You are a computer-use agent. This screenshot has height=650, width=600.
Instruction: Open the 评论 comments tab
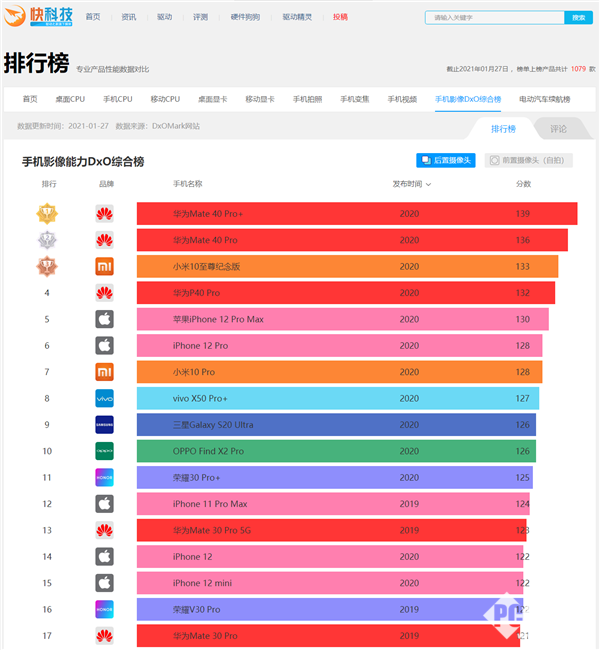pyautogui.click(x=558, y=129)
